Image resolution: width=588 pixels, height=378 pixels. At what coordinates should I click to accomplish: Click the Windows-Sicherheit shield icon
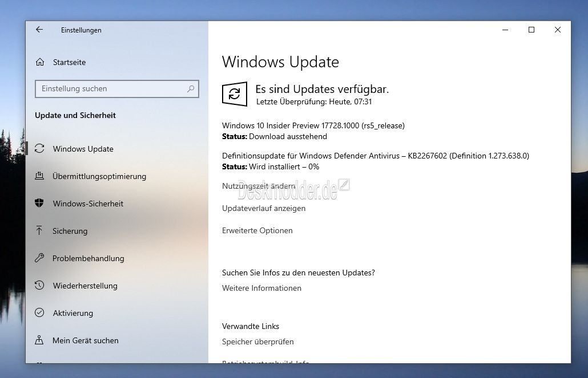[39, 203]
